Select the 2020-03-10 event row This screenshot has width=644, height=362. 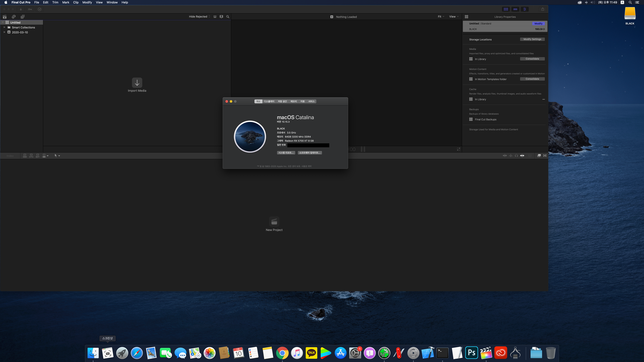[x=22, y=32]
